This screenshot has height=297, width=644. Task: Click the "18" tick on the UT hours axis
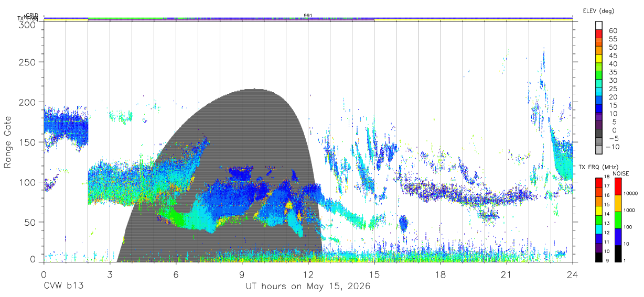[441, 274]
